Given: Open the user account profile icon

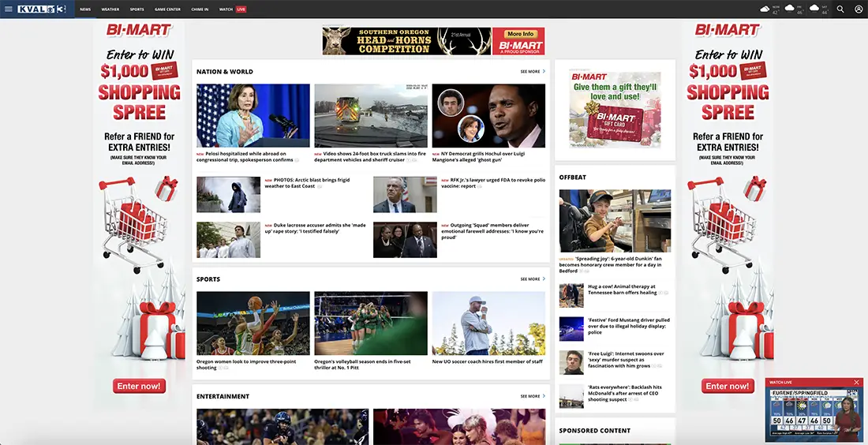Looking at the screenshot, I should 859,9.
